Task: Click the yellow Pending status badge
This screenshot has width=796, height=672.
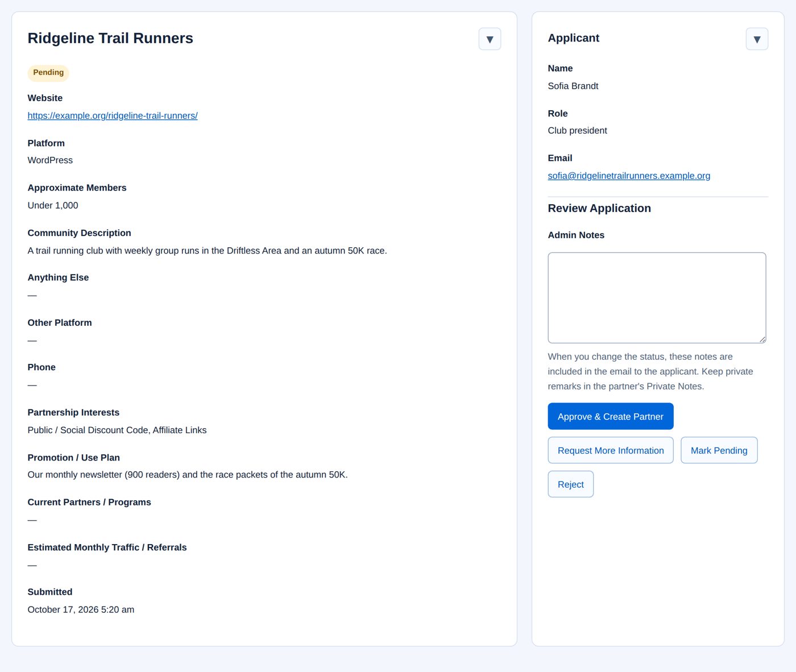Action: tap(48, 73)
